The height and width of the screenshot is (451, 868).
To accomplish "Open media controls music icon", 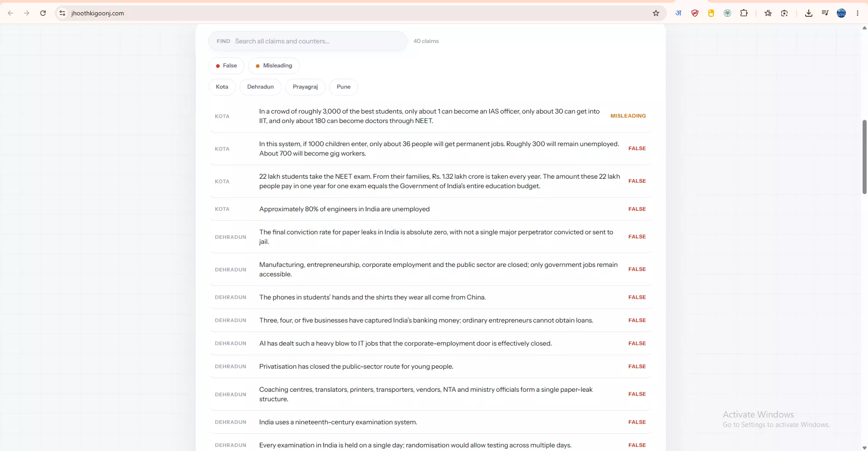I will point(825,13).
